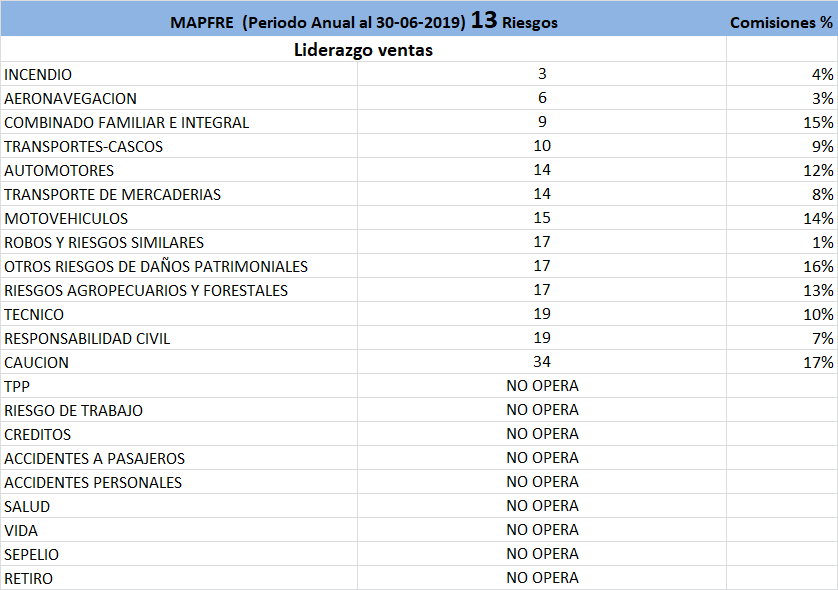Select the 13% commission cell
Viewport: 838px width, 590px height.
(x=782, y=290)
